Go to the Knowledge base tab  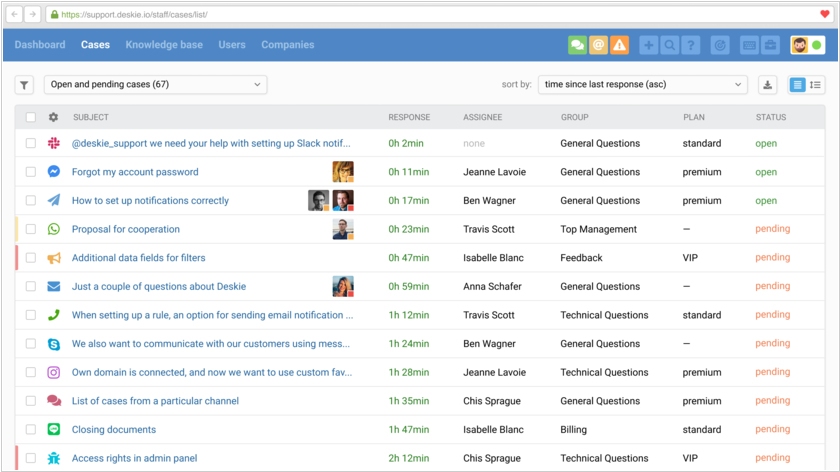(164, 45)
